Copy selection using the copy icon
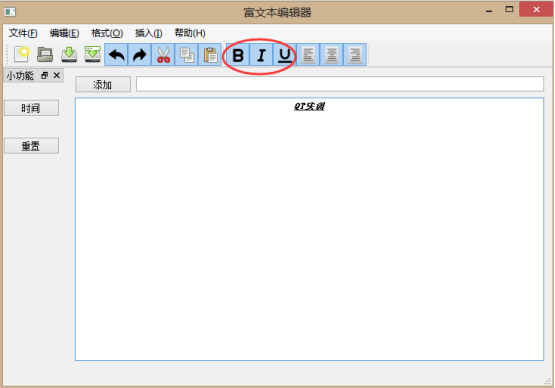 pos(187,55)
